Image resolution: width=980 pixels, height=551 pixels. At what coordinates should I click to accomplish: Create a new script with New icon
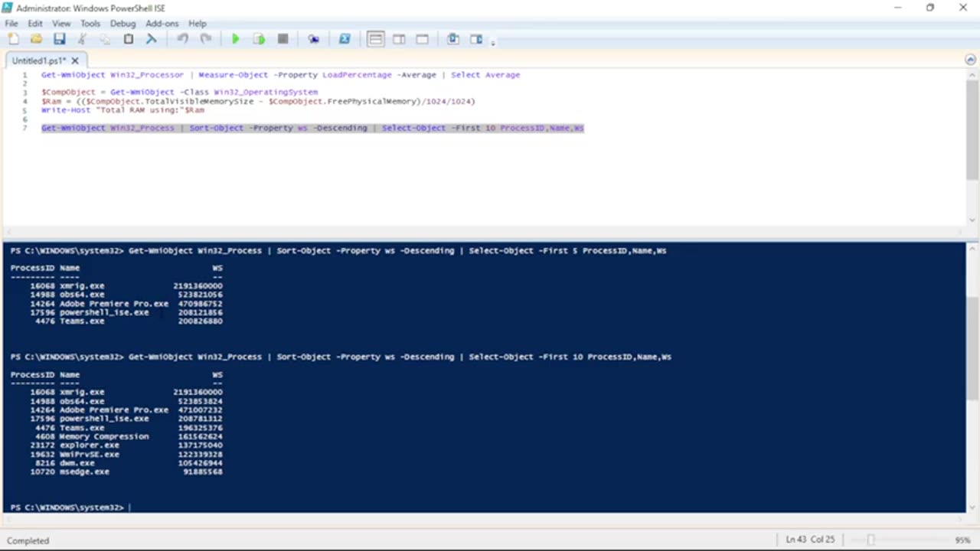pyautogui.click(x=14, y=39)
